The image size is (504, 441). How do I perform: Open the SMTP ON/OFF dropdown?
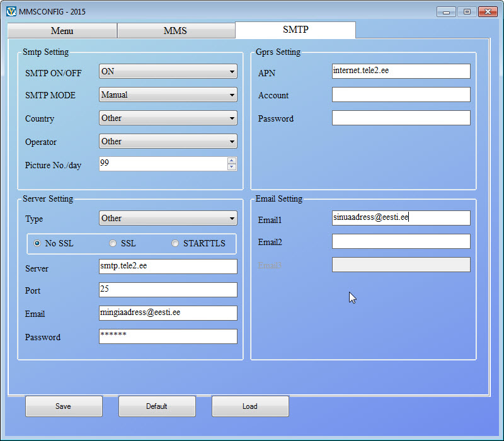tap(168, 72)
